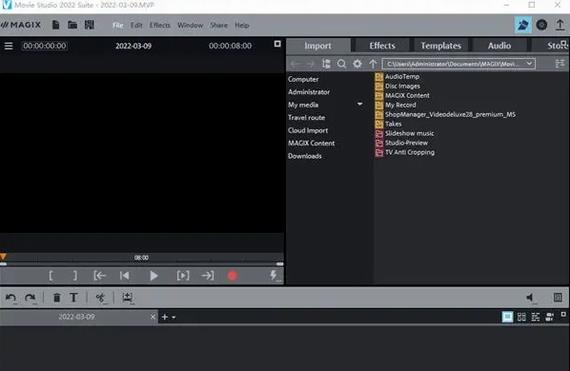Open the lightning performance options icon
Screen dimensions: 570x371
274,275
